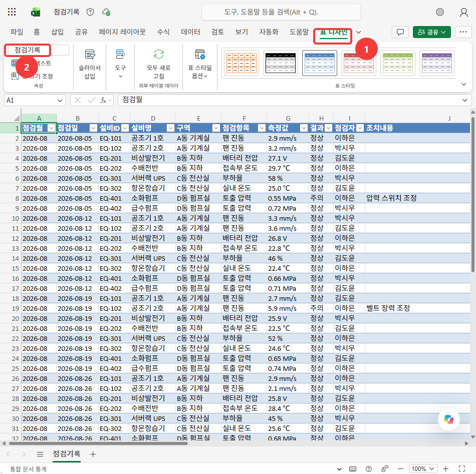Open the 구역 filter dropdown

click(216, 128)
